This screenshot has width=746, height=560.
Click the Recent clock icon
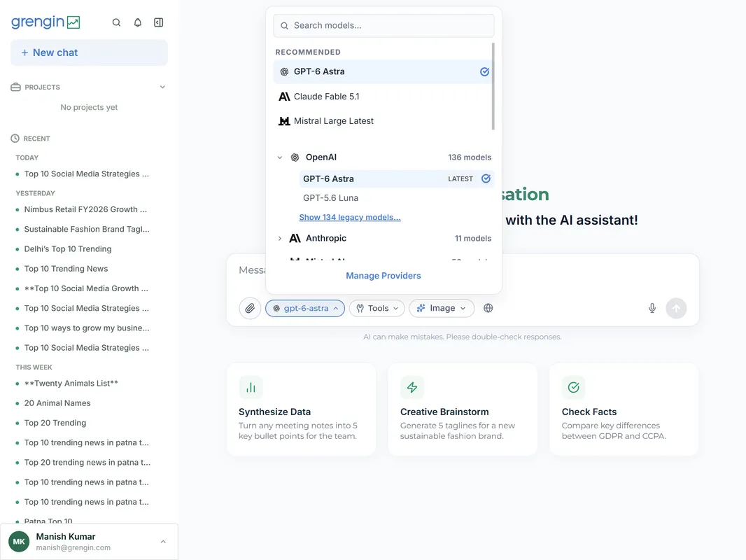[15, 139]
